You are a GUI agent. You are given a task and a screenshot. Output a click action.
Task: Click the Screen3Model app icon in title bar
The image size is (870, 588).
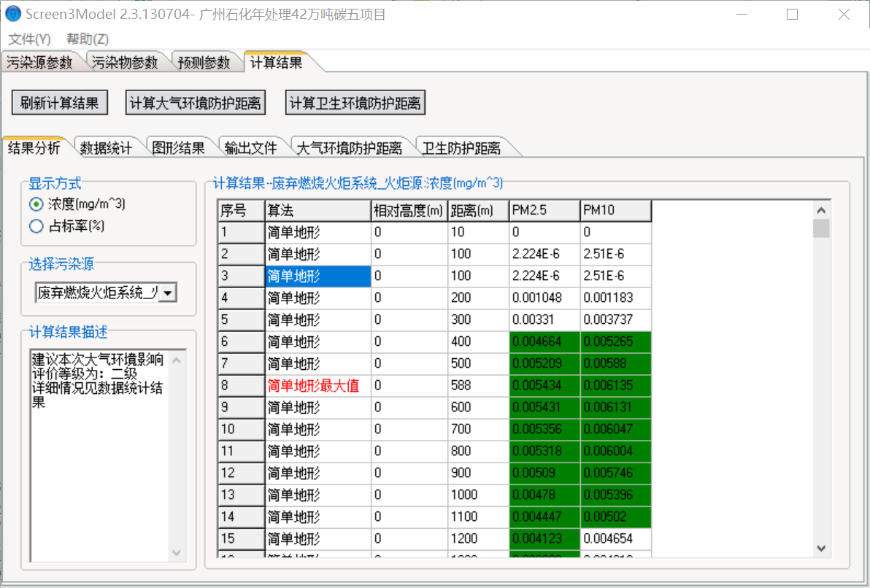(x=12, y=14)
